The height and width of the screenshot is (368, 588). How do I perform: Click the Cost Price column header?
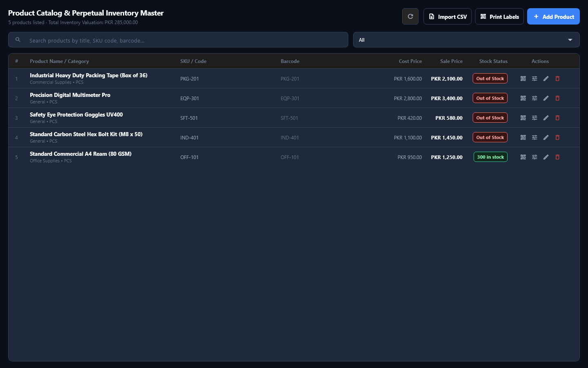(410, 61)
